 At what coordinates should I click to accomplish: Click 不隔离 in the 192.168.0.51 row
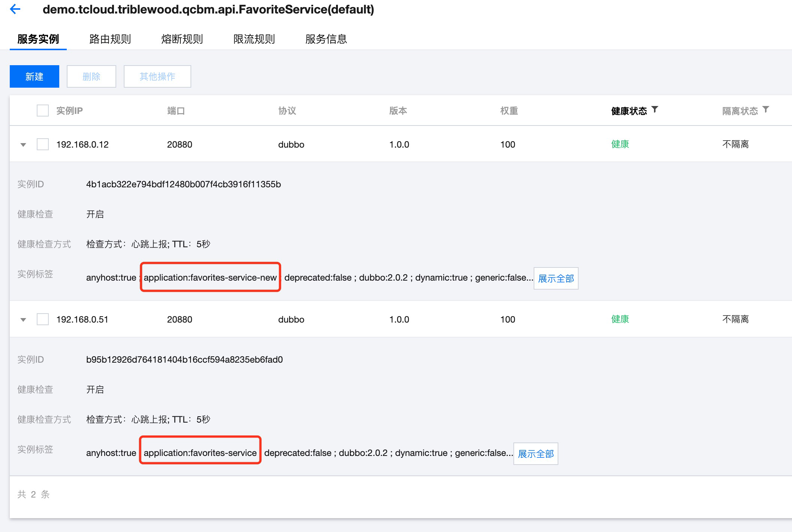point(736,319)
